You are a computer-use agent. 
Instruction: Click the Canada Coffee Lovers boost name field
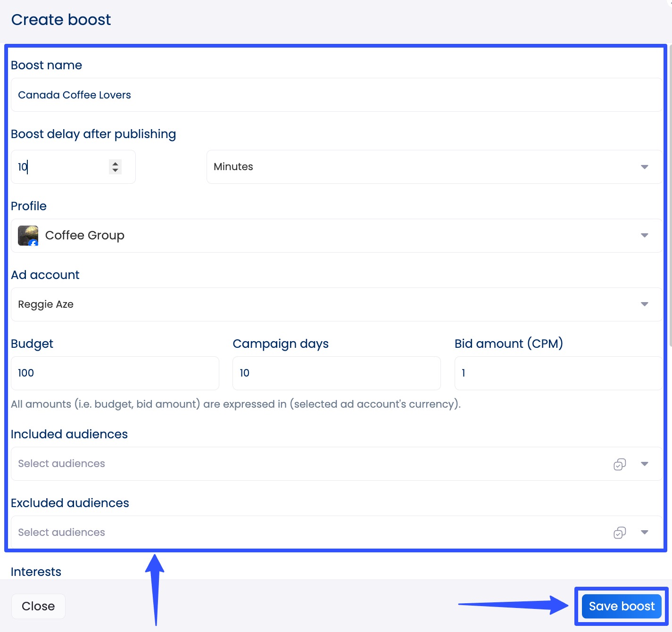point(189,95)
